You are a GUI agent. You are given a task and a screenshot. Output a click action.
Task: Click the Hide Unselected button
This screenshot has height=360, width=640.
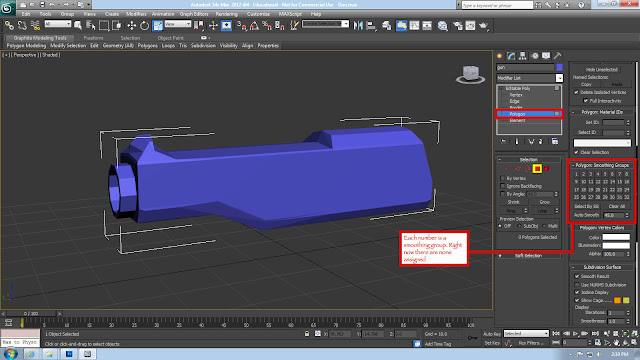click(602, 69)
